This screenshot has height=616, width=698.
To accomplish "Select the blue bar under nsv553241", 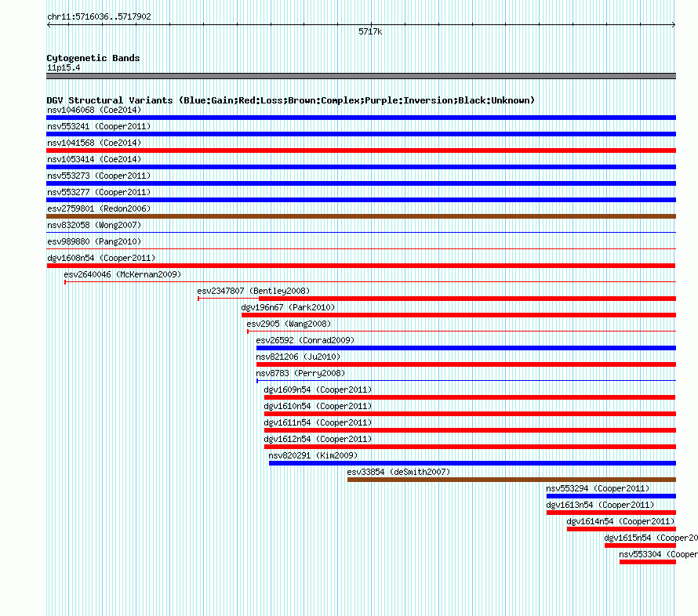I will 361,134.
